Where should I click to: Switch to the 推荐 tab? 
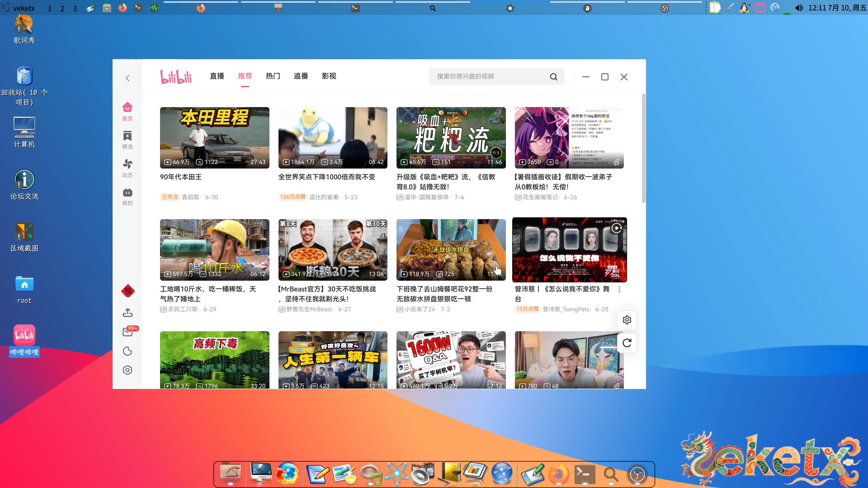pyautogui.click(x=245, y=76)
